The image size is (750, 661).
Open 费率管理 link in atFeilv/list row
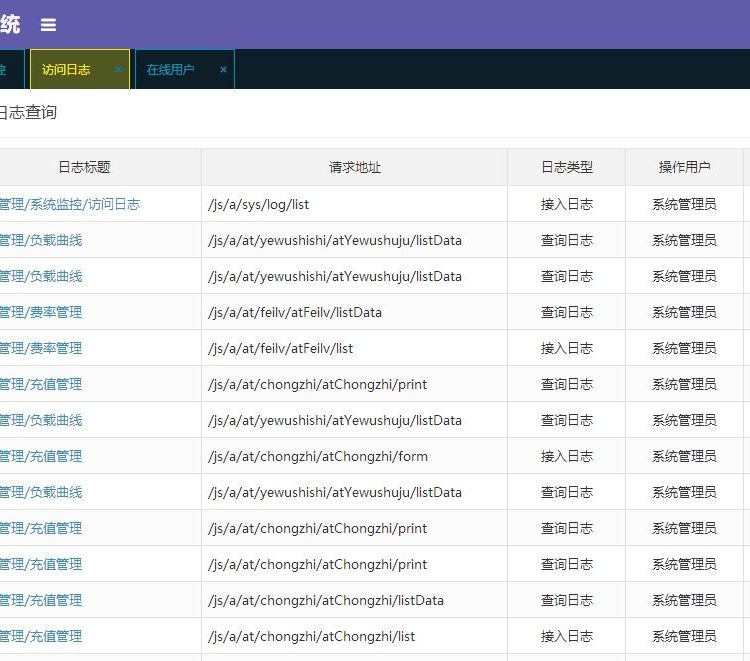point(41,348)
